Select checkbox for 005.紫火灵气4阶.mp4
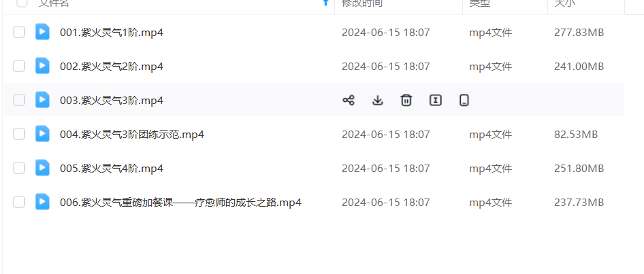This screenshot has height=274, width=644. pyautogui.click(x=19, y=168)
